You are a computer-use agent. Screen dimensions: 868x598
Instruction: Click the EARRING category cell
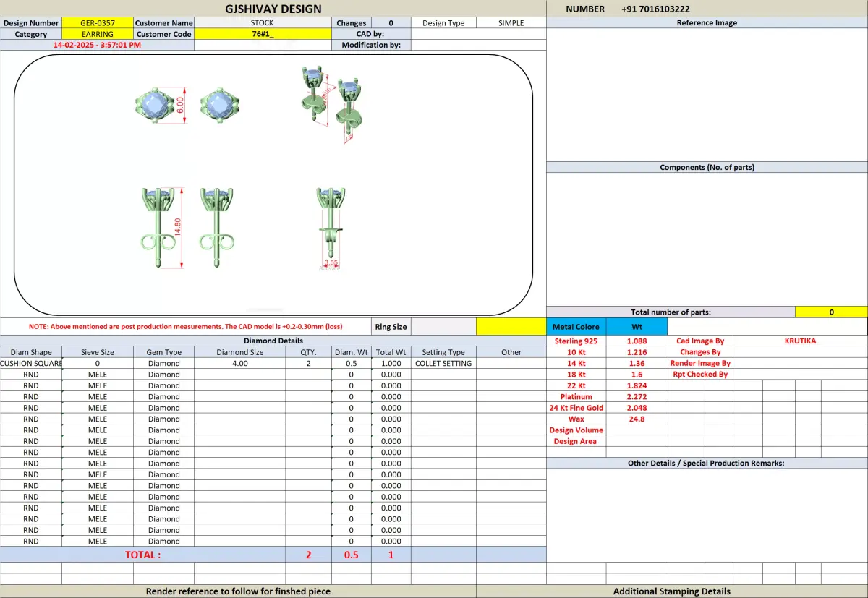pos(98,34)
